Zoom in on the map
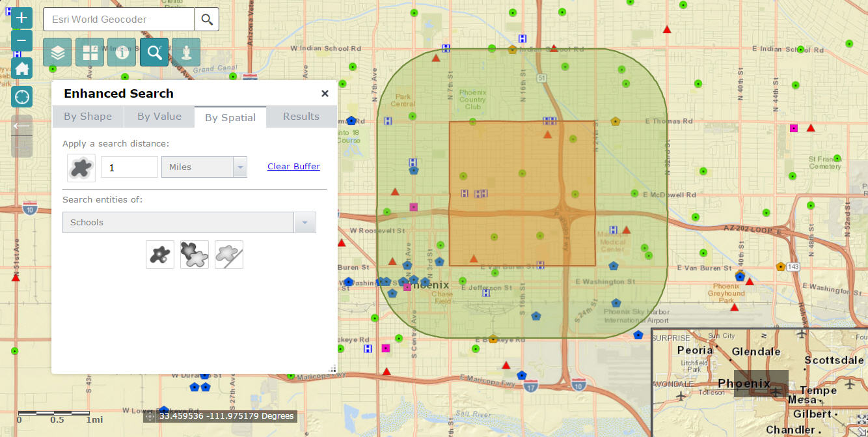The width and height of the screenshot is (868, 437). 21,18
